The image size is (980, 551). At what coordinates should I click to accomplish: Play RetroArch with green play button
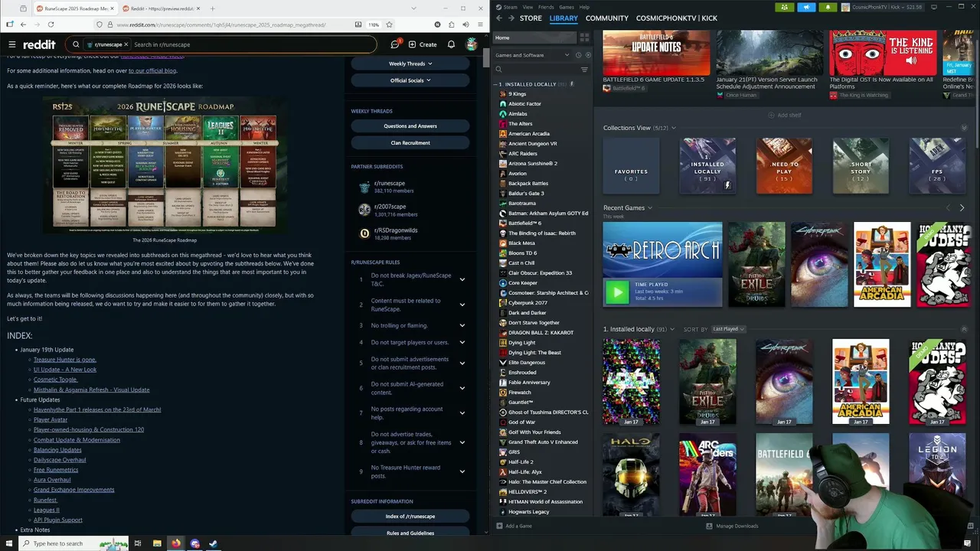pos(616,291)
